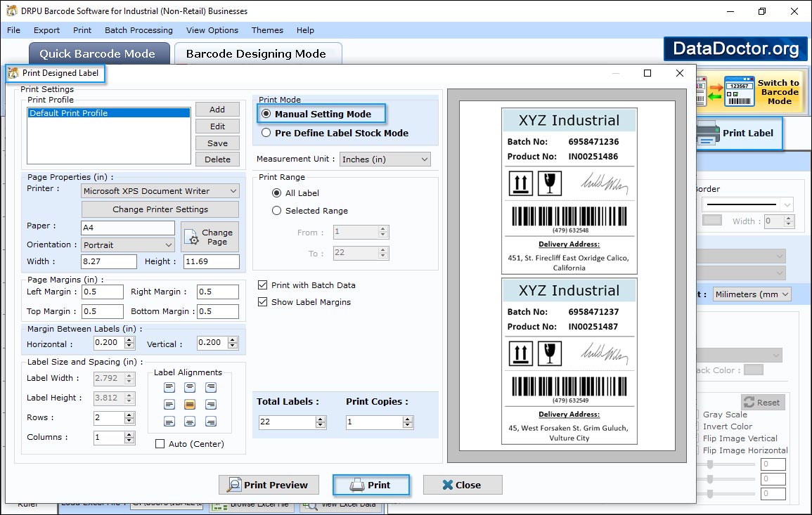Open the Export menu

[46, 30]
